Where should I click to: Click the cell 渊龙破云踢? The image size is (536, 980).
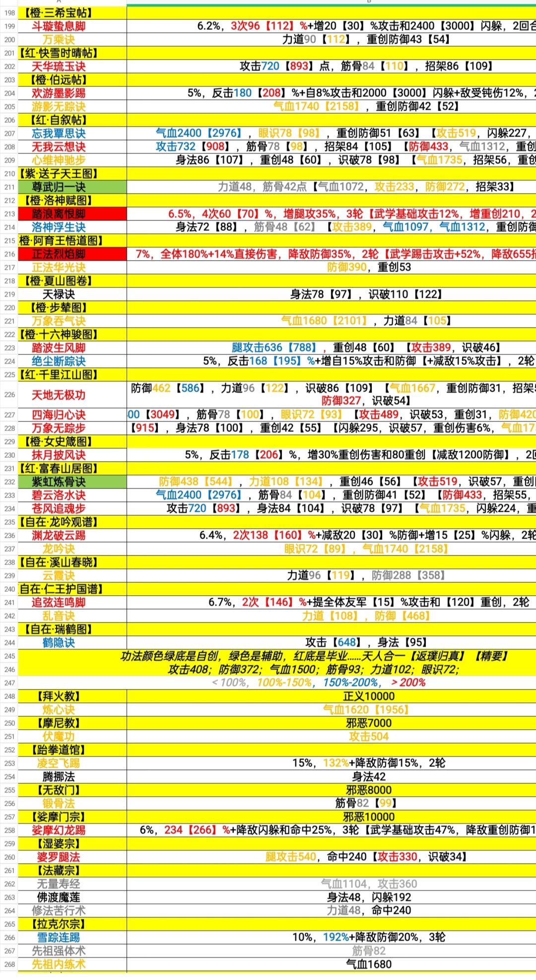pyautogui.click(x=72, y=535)
